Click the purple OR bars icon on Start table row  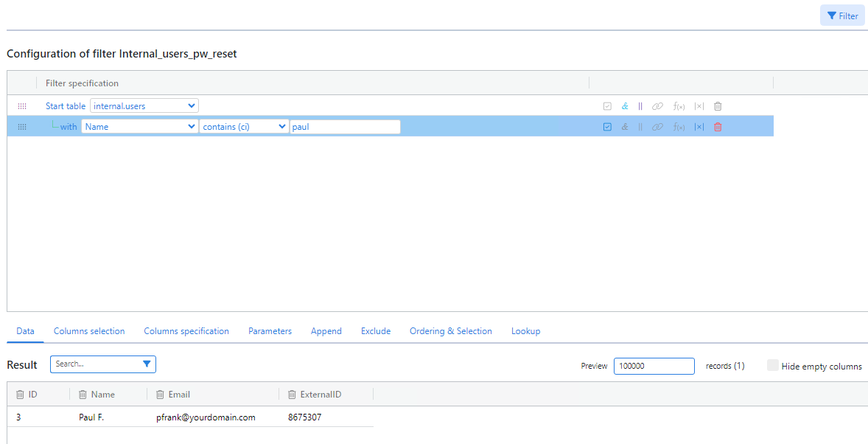click(x=640, y=106)
